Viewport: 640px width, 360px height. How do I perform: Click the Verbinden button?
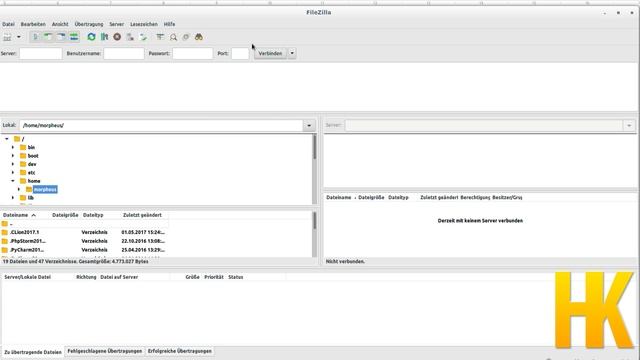pyautogui.click(x=270, y=53)
